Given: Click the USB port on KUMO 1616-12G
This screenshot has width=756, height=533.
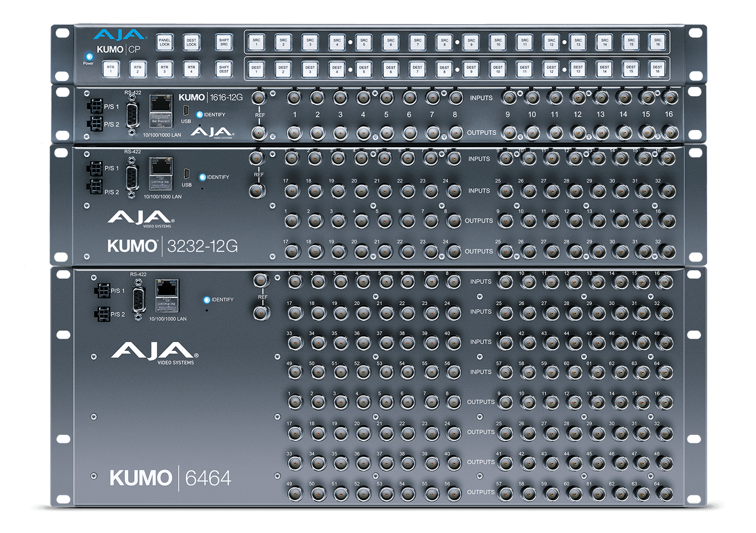Looking at the screenshot, I should tap(186, 110).
